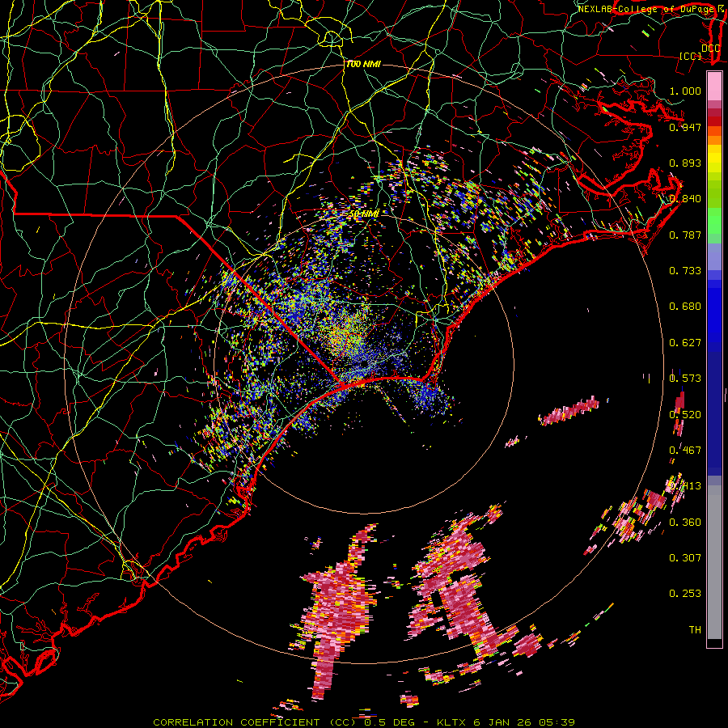Click the TH threshold label
728x728 pixels.
[695, 630]
